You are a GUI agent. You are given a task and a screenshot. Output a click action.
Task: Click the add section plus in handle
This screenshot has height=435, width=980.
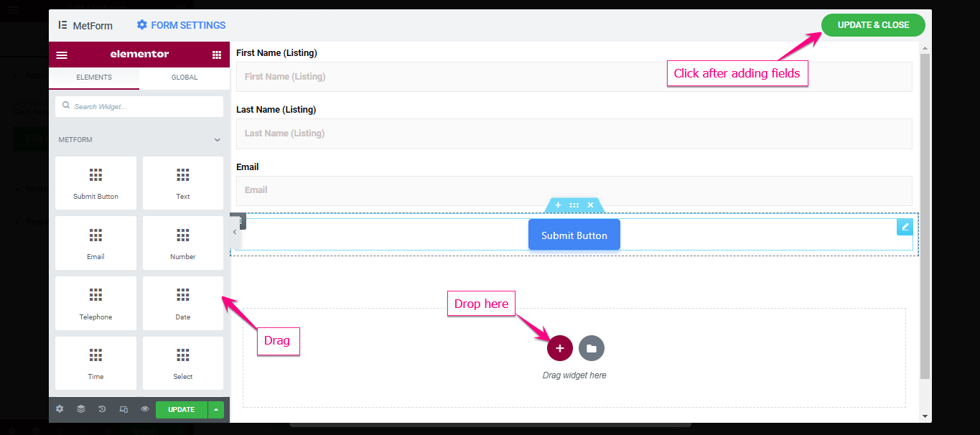559,205
